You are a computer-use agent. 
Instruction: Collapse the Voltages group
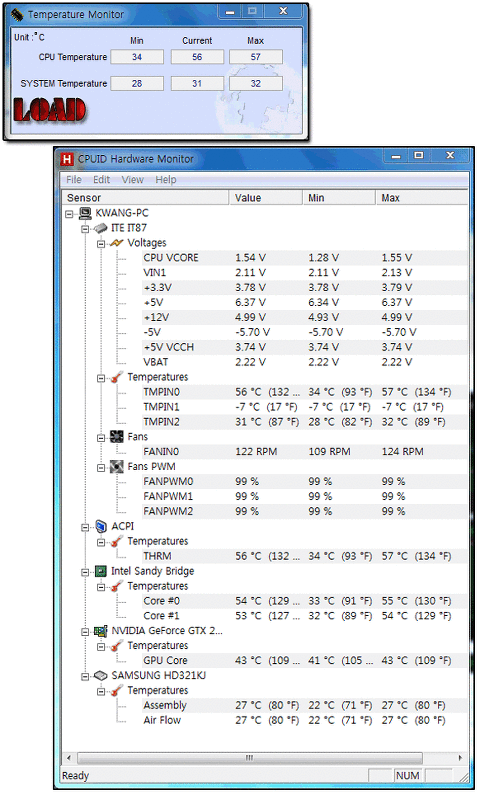(101, 244)
